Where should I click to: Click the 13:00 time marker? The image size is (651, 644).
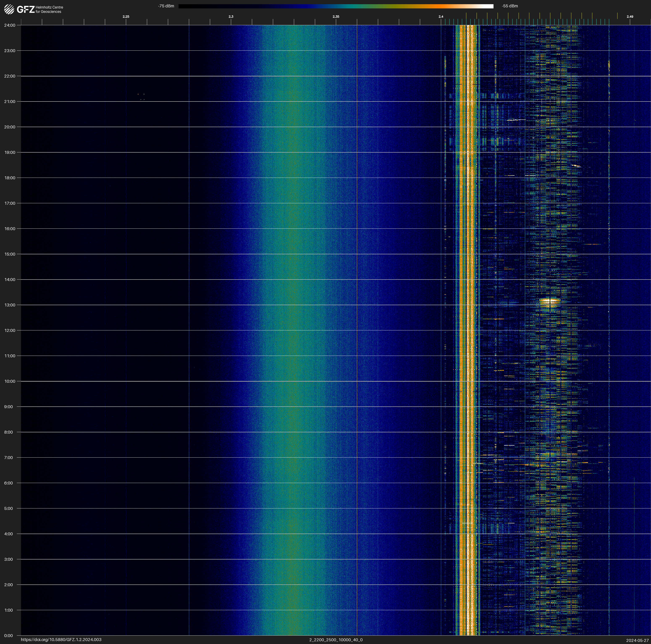[x=10, y=305]
